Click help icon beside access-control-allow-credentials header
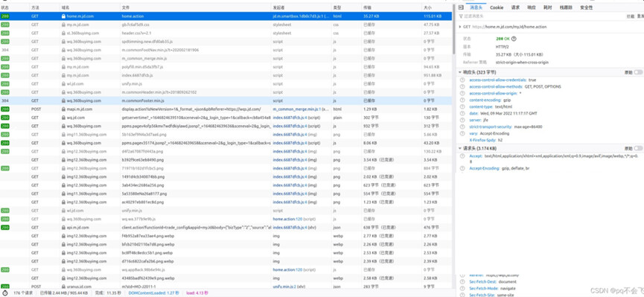The width and height of the screenshot is (644, 297). 462,80
